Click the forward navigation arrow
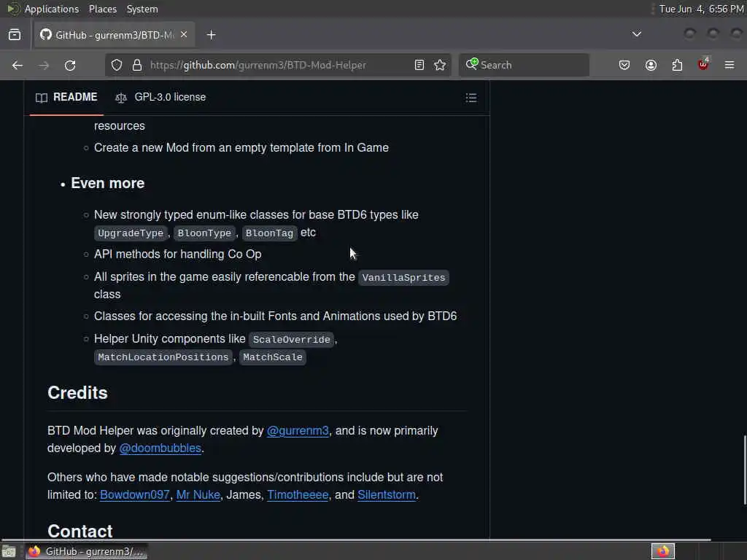 [44, 65]
